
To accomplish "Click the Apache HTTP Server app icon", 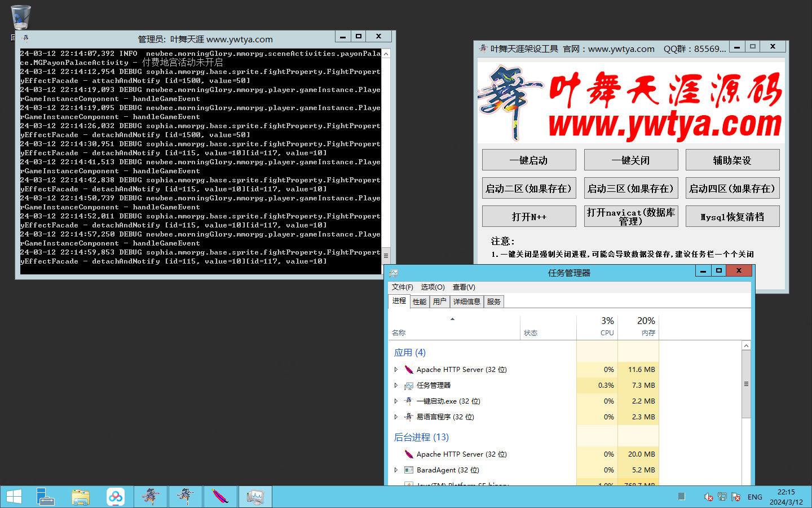I will 409,370.
